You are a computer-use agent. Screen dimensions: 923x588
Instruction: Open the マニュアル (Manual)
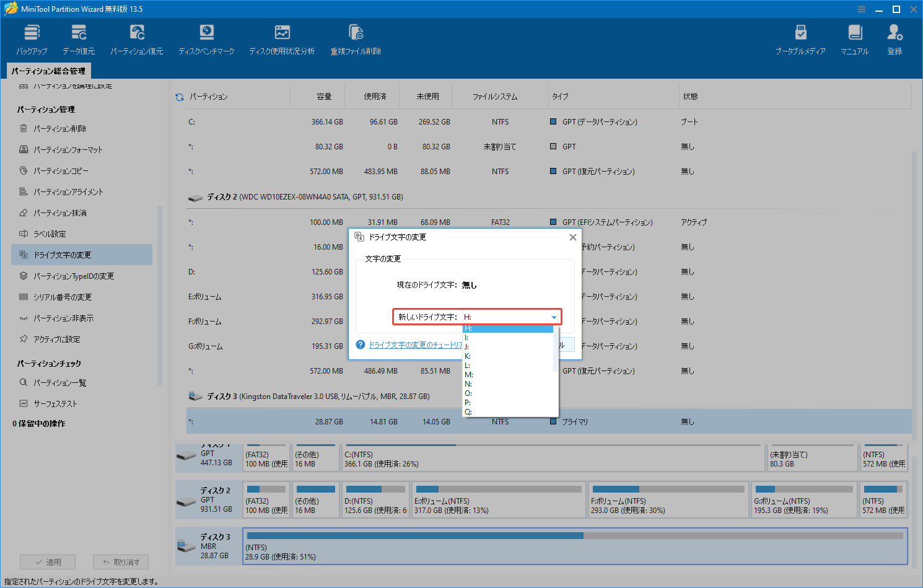coord(854,38)
